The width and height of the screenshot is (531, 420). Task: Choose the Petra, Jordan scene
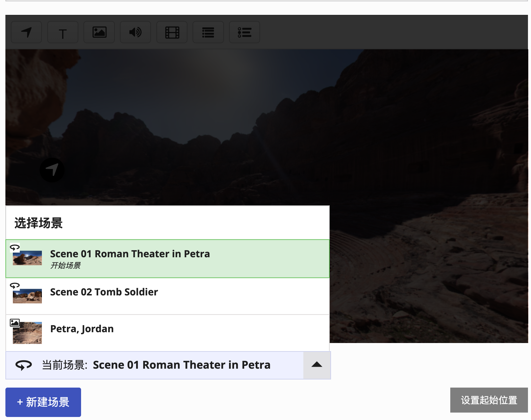click(82, 329)
